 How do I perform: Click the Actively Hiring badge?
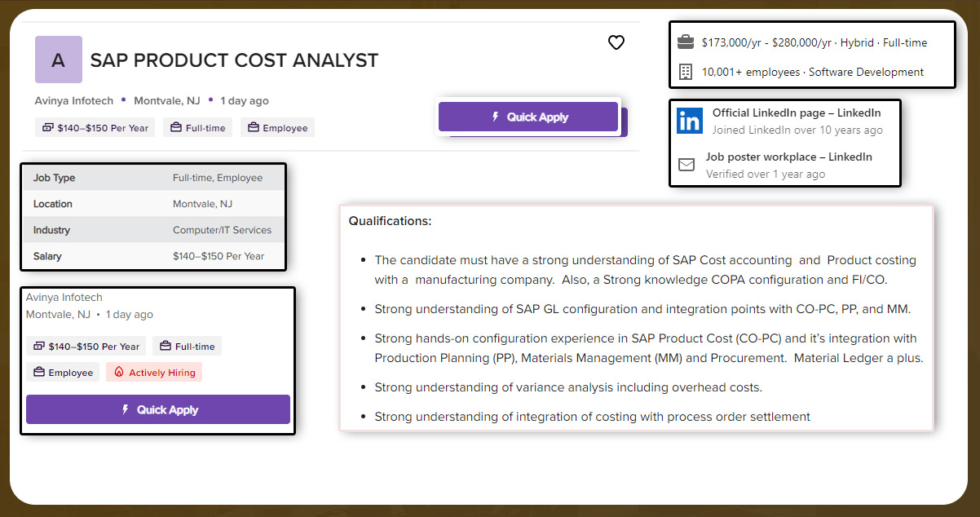click(x=154, y=373)
